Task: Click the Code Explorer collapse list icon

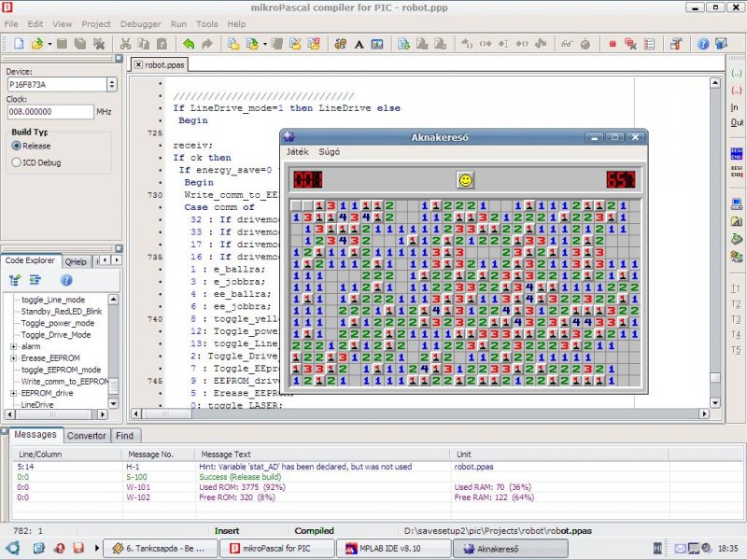Action: 35,280
